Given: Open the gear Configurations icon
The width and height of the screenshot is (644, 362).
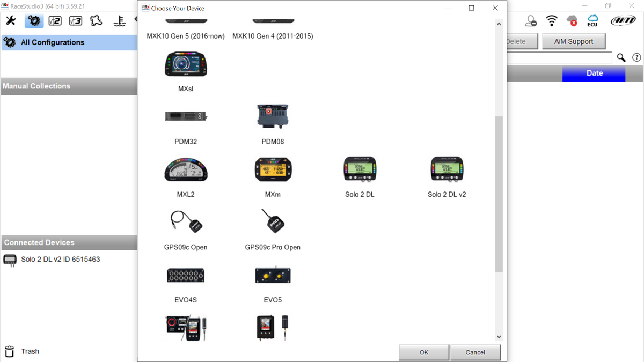Looking at the screenshot, I should point(34,21).
